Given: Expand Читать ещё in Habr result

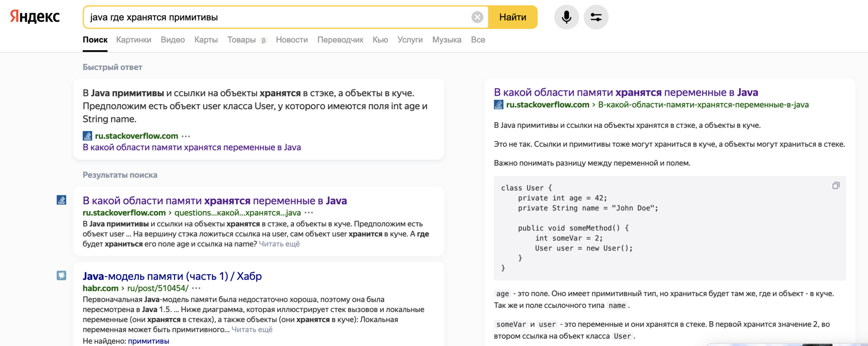Looking at the screenshot, I should click(x=252, y=330).
